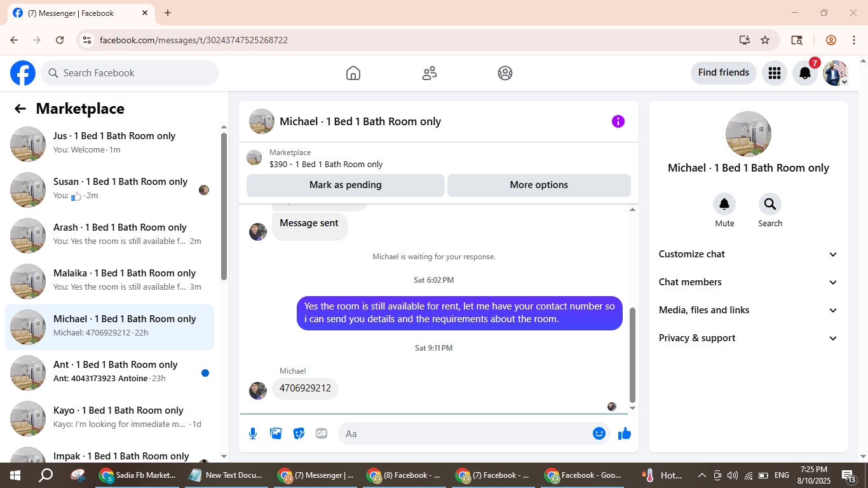
Task: Open Windows Start menu
Action: tap(15, 475)
